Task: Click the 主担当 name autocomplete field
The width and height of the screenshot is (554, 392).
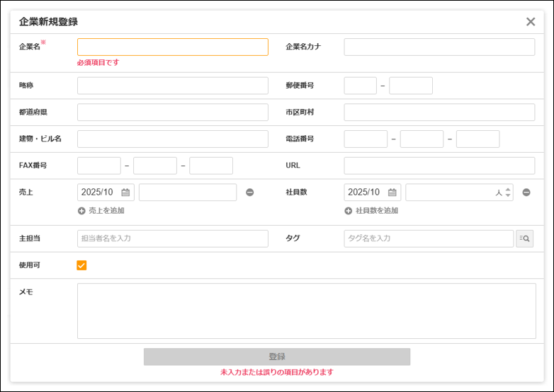Action: [172, 238]
